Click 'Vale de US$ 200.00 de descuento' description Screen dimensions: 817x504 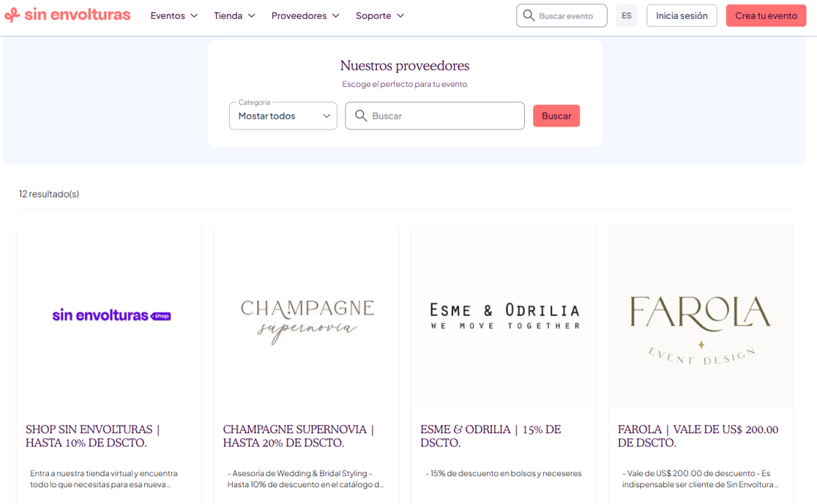700,479
